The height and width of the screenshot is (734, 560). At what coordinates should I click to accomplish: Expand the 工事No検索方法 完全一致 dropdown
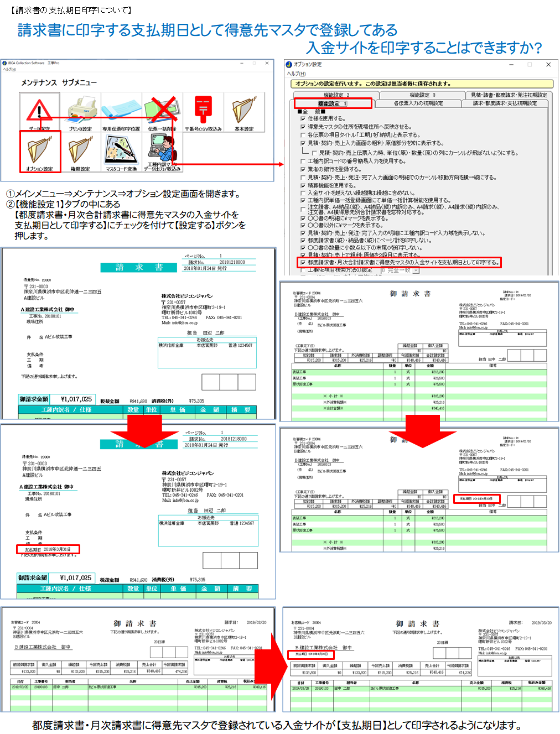point(416,270)
